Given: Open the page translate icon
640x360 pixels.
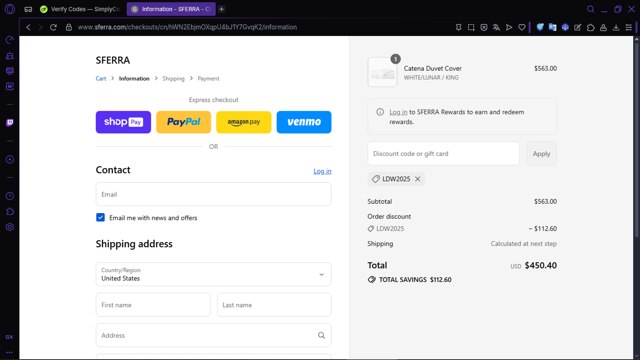Looking at the screenshot, I should 496,27.
